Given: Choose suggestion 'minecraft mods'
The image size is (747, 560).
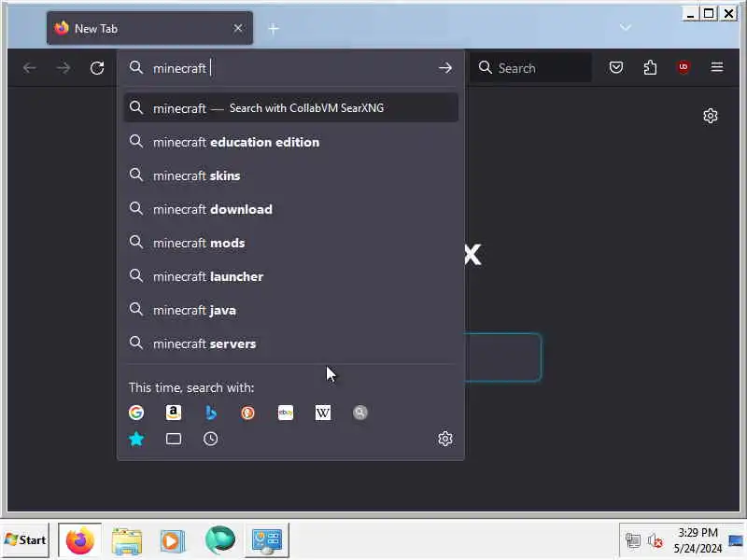Looking at the screenshot, I should point(290,243).
